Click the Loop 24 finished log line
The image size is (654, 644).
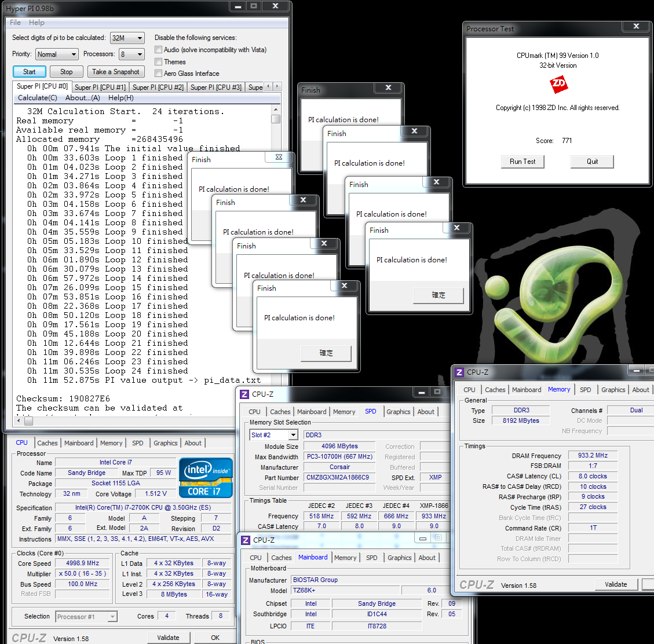[x=108, y=371]
